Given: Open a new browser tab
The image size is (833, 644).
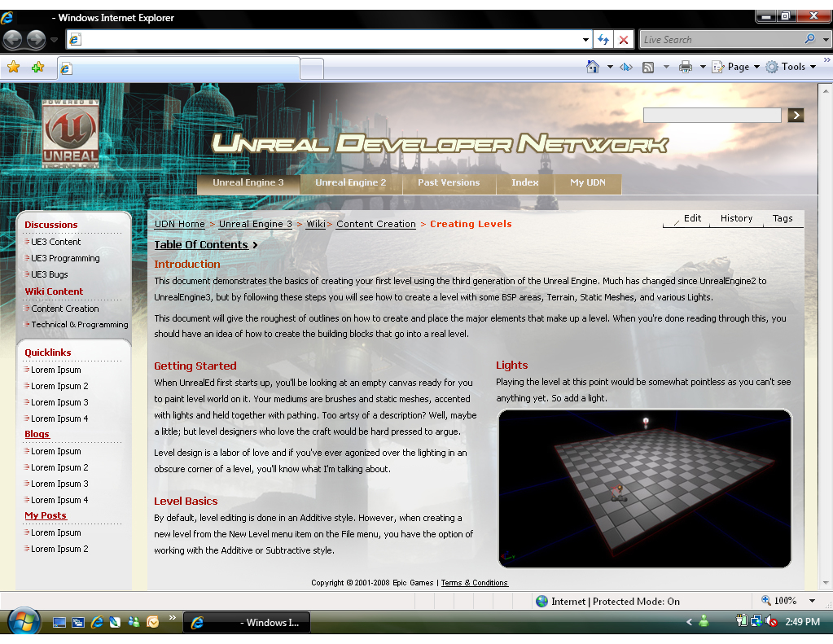Looking at the screenshot, I should (x=312, y=68).
